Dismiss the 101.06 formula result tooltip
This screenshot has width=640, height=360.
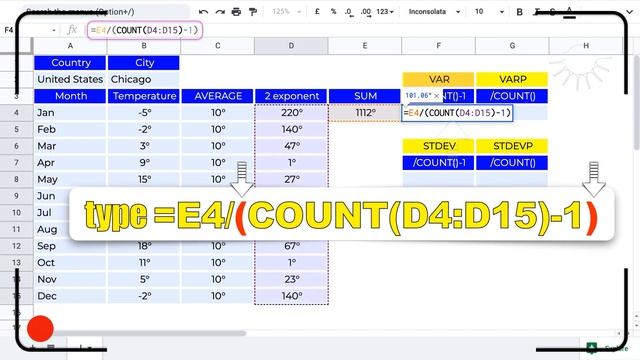(x=436, y=96)
